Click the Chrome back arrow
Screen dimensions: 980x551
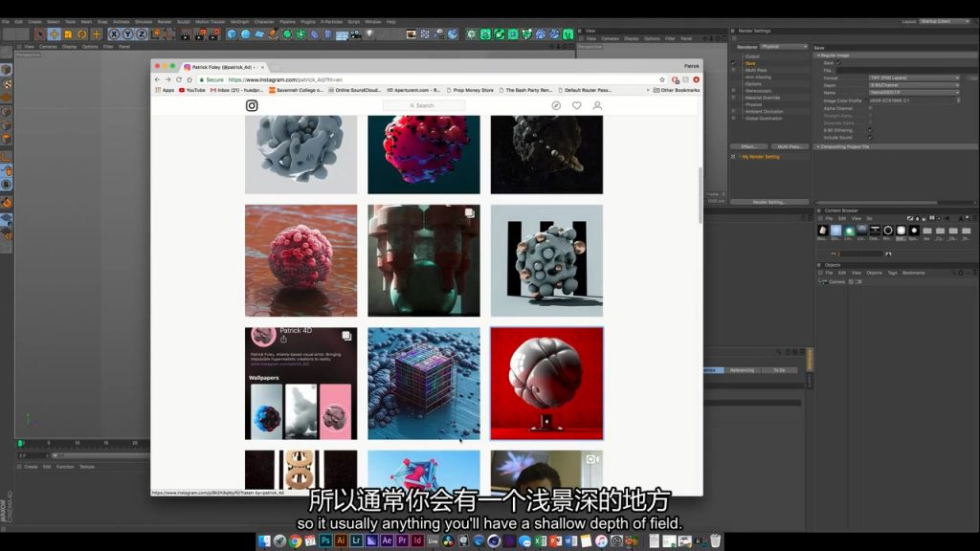click(158, 79)
